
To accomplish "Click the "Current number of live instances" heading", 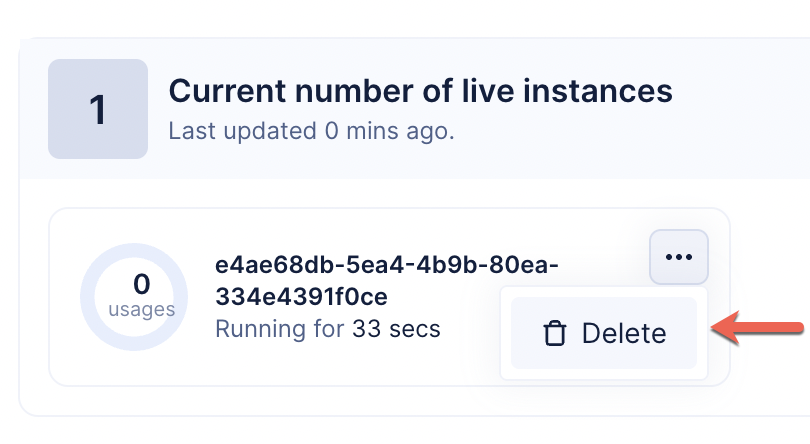I will (x=420, y=91).
